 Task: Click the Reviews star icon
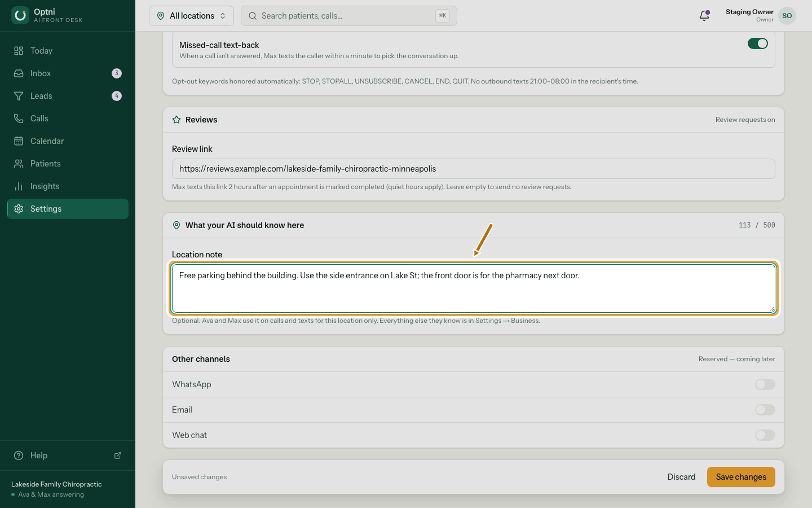176,120
